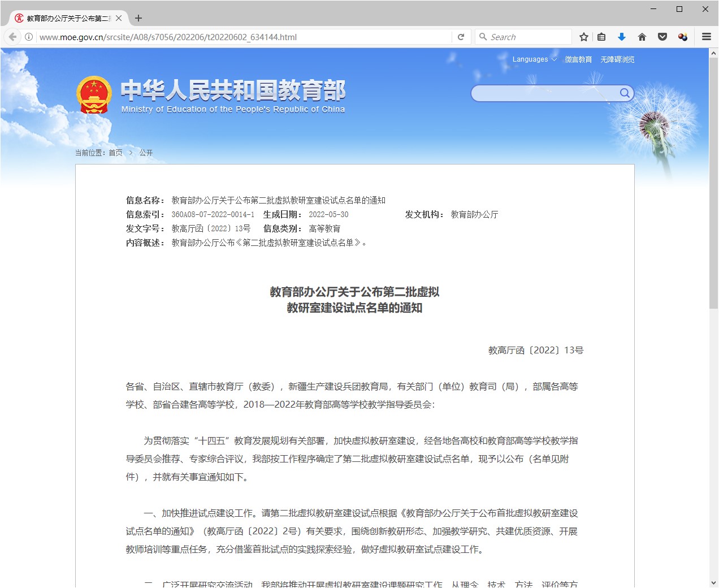The width and height of the screenshot is (719, 588).
Task: Maximize the browser window
Action: 679,9
